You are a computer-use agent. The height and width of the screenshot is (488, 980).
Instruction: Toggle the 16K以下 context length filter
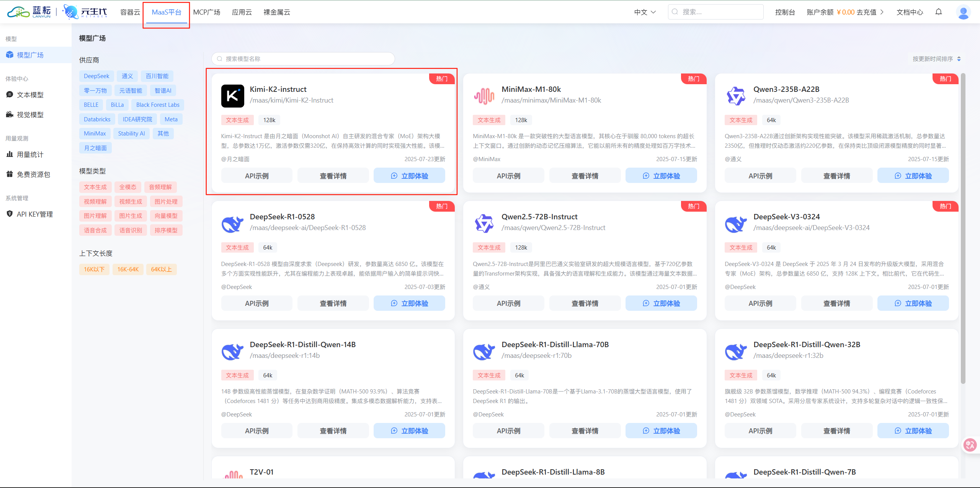94,269
